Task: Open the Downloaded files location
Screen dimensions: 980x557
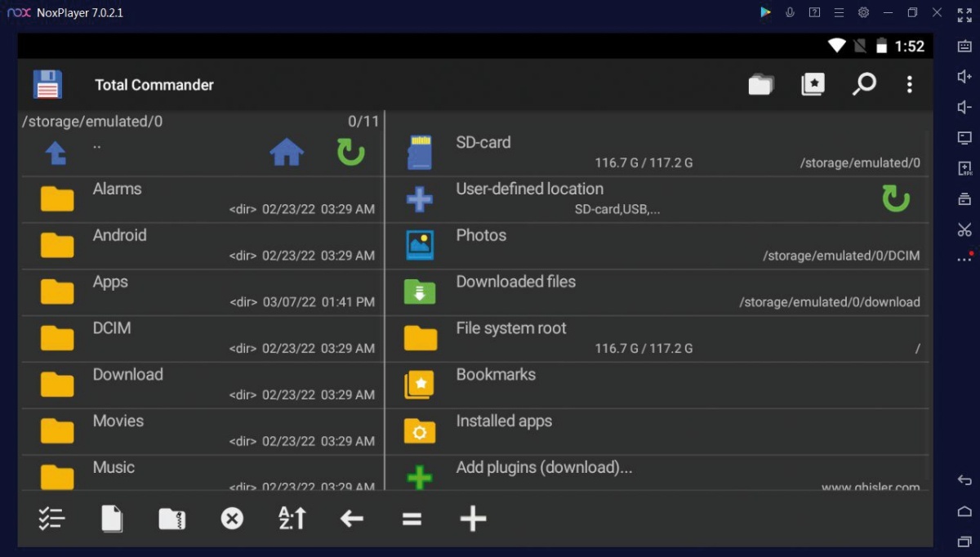Action: click(x=657, y=292)
